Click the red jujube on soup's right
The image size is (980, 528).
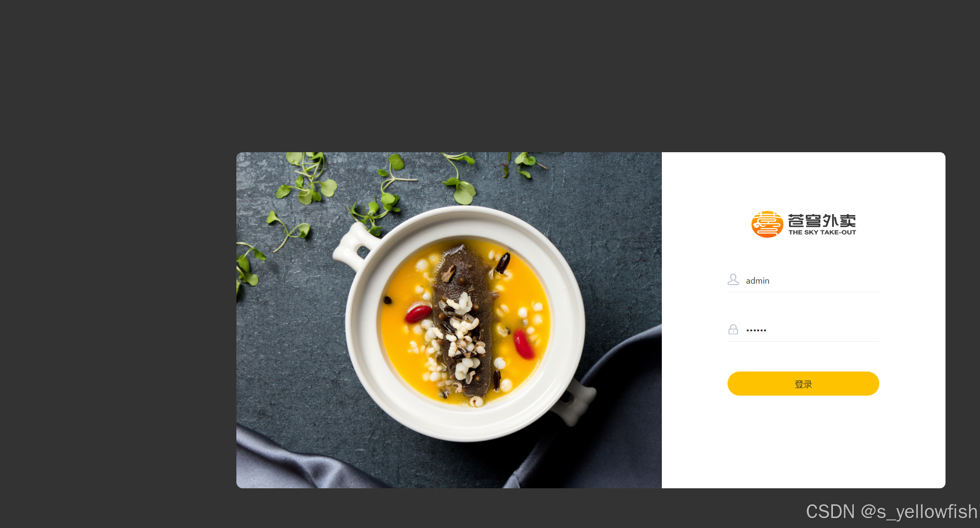[x=524, y=344]
